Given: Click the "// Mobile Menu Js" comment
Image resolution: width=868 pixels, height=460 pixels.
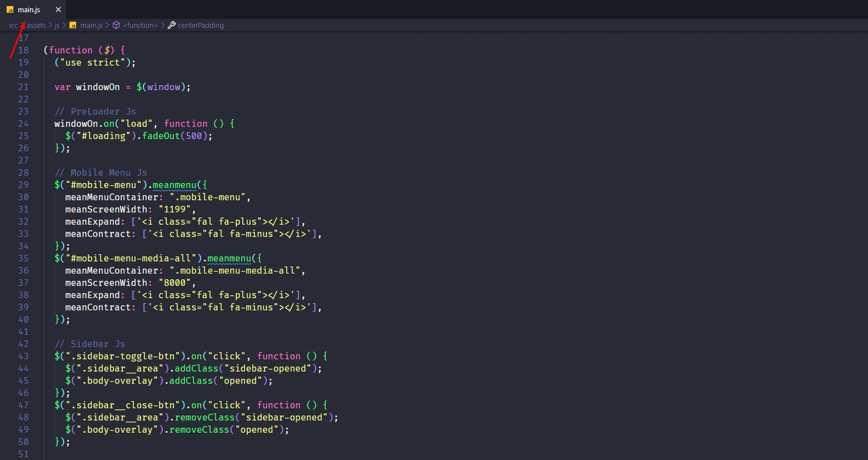Looking at the screenshot, I should click(101, 172).
